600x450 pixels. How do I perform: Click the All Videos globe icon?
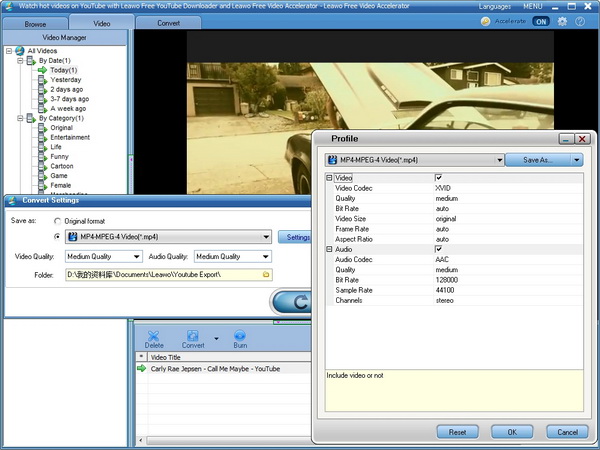20,51
